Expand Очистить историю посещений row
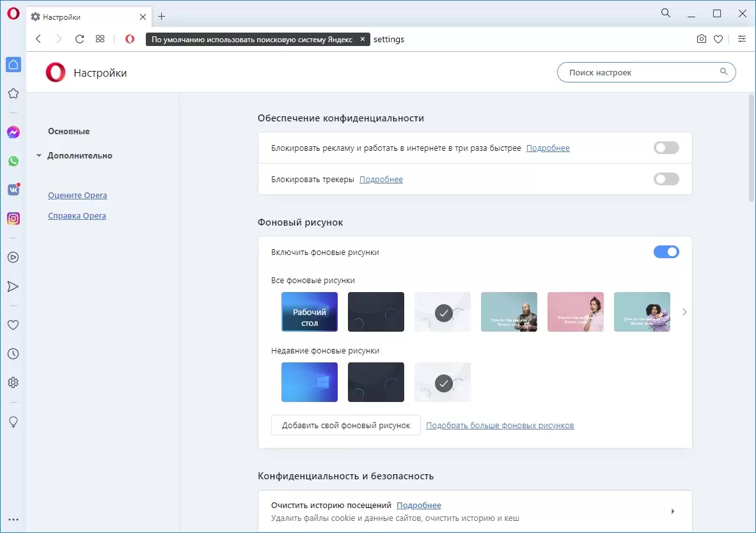The image size is (756, 533). [x=672, y=511]
